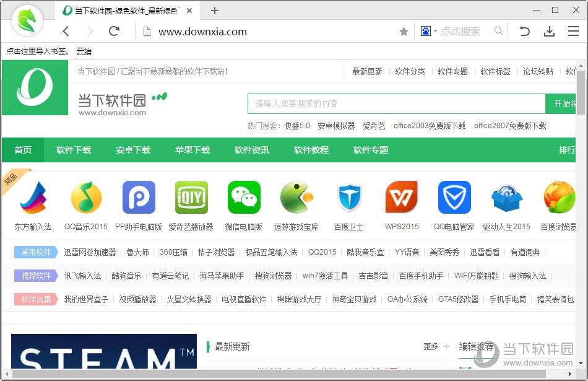Viewport: 588px width, 381px height.
Task: Open the 我的世界盒子 link
Action: coord(86,299)
